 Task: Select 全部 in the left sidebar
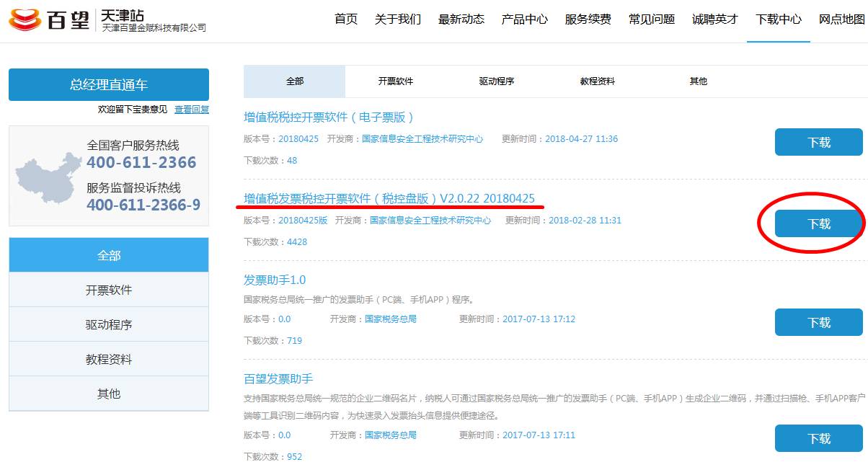coord(109,255)
